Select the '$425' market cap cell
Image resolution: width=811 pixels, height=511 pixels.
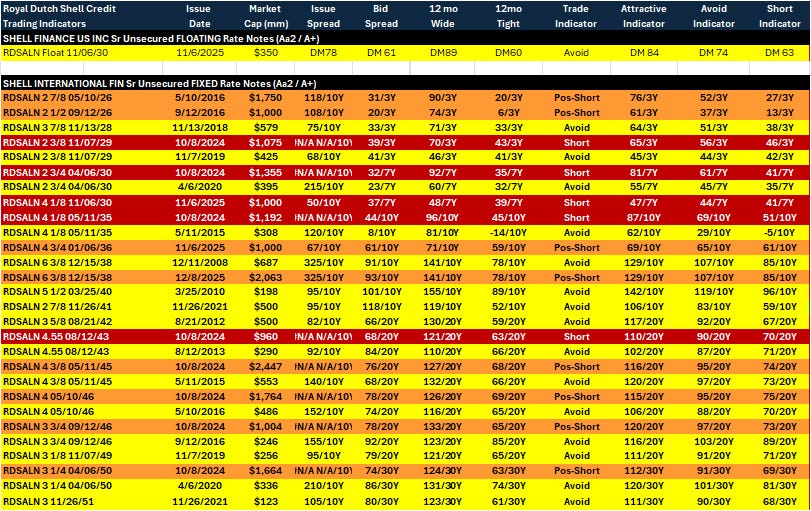[266, 157]
